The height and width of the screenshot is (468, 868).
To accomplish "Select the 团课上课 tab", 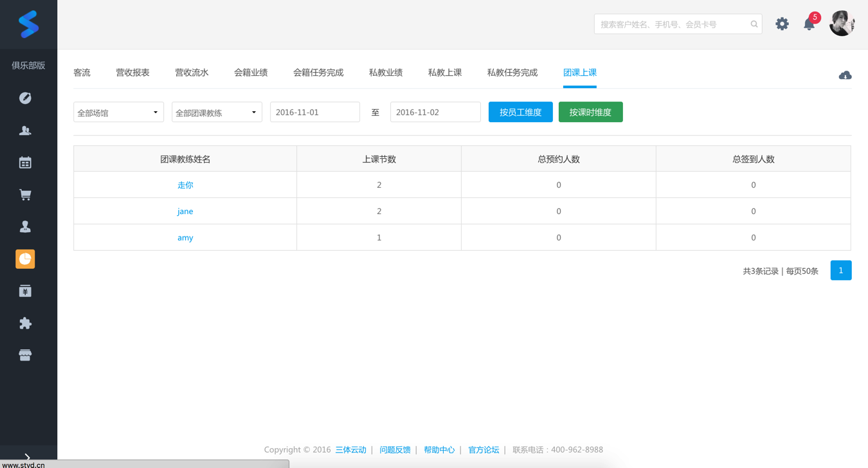I will coord(580,73).
